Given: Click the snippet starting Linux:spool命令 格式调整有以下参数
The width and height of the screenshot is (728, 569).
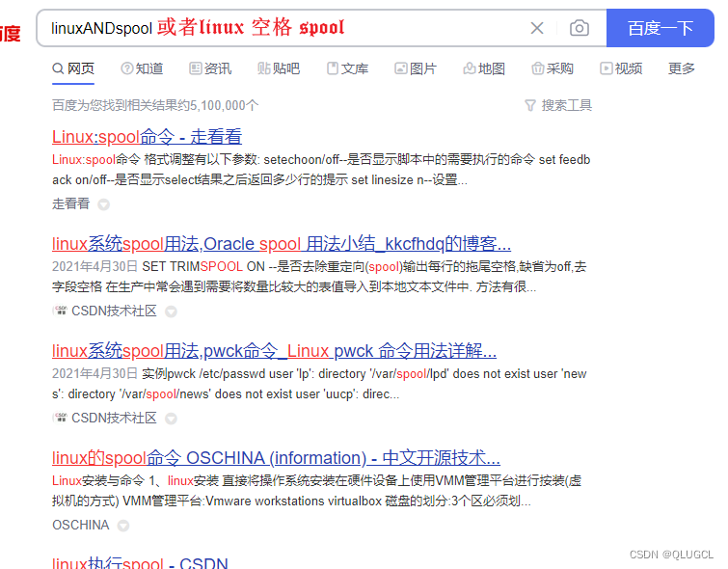Looking at the screenshot, I should tap(321, 170).
